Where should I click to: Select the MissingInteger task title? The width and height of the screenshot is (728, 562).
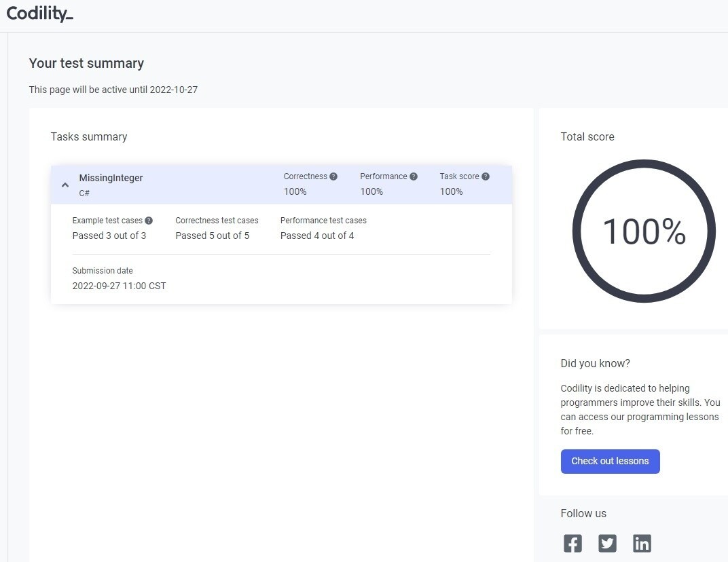click(111, 178)
